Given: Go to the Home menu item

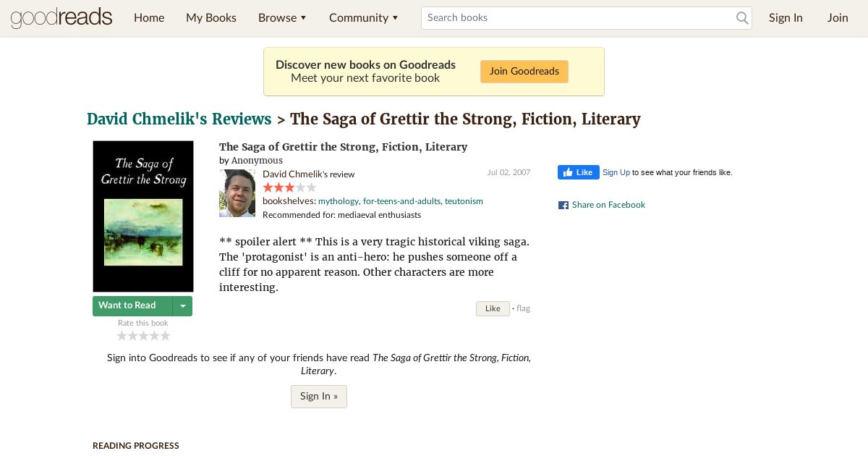Looking at the screenshot, I should [x=149, y=17].
